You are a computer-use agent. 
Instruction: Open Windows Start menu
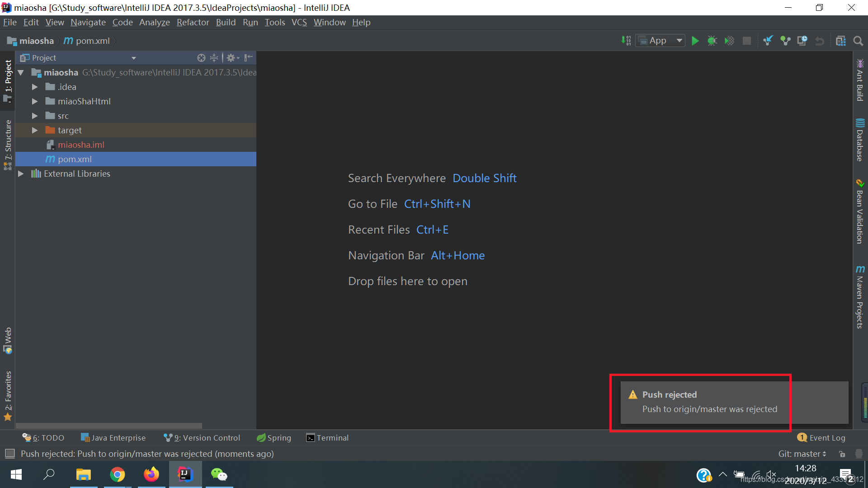16,474
